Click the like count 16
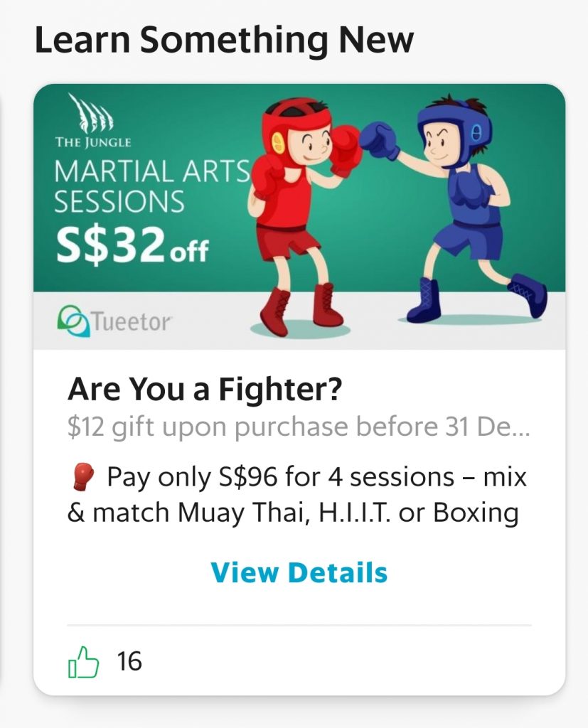 click(129, 661)
